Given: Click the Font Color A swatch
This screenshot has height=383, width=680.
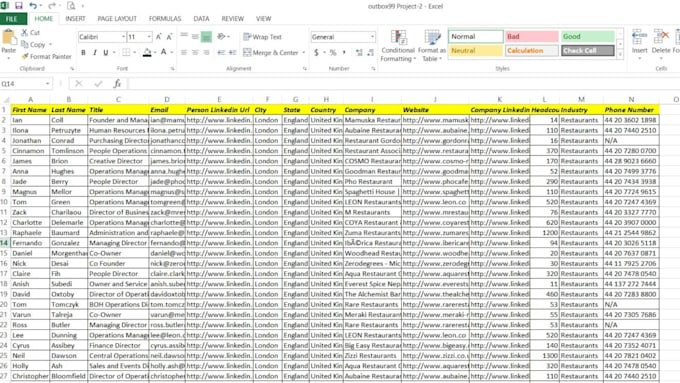Looking at the screenshot, I should click(163, 52).
